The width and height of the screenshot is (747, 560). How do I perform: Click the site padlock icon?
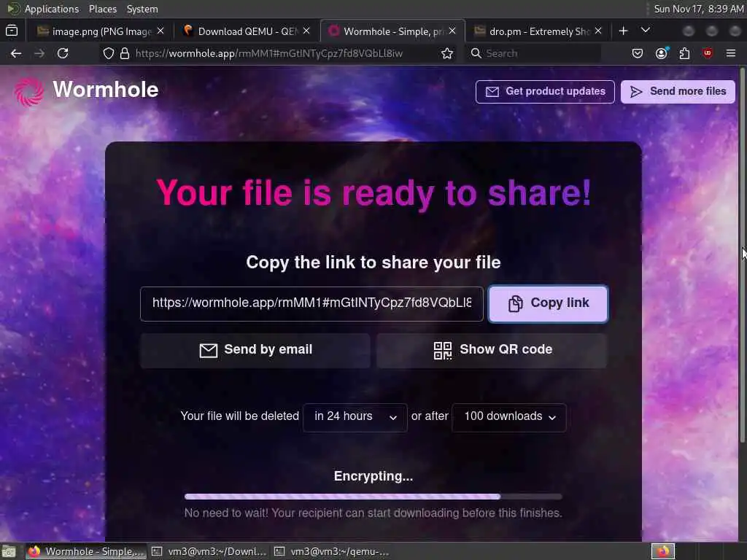click(x=125, y=53)
